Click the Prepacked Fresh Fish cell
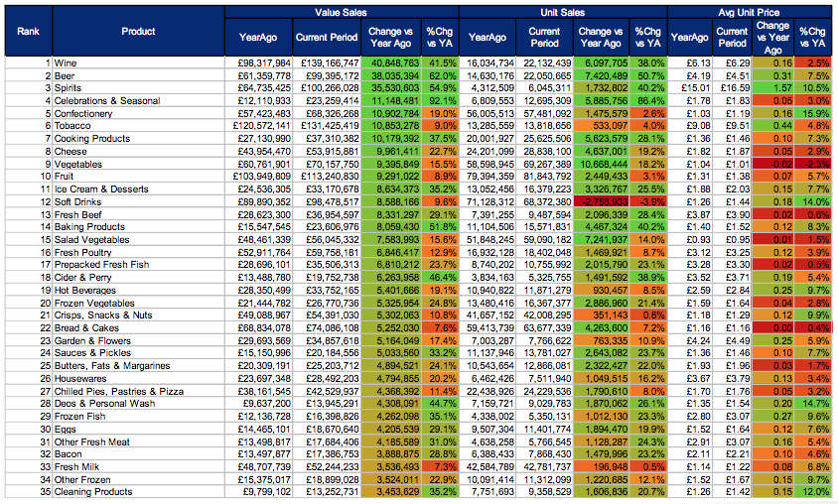 point(138,265)
